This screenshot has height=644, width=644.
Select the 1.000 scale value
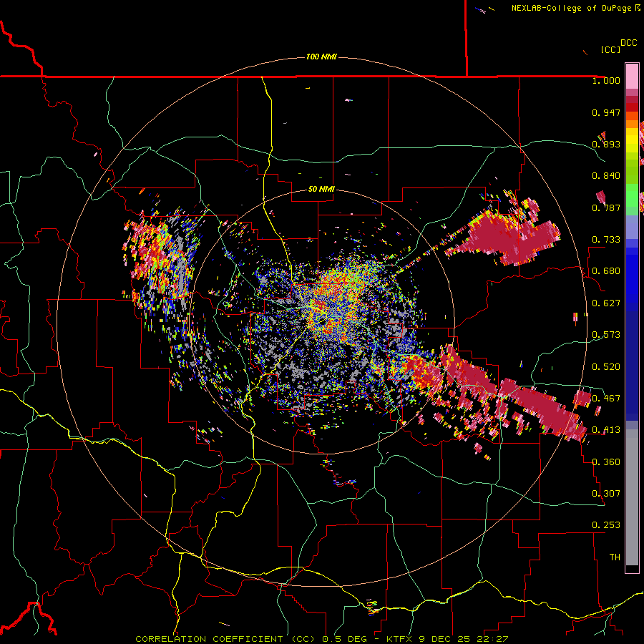tap(606, 80)
